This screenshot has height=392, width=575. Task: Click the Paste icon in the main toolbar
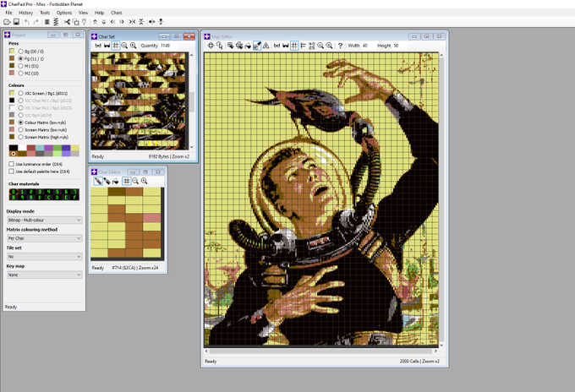[85, 22]
